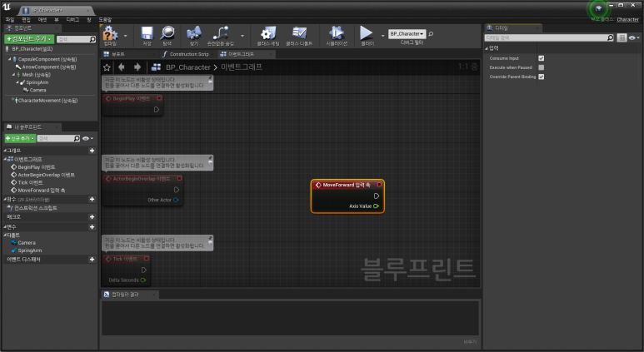Screen dimensions: 644x352
Task: Collapse the 그래프 section
Action: pos(5,151)
